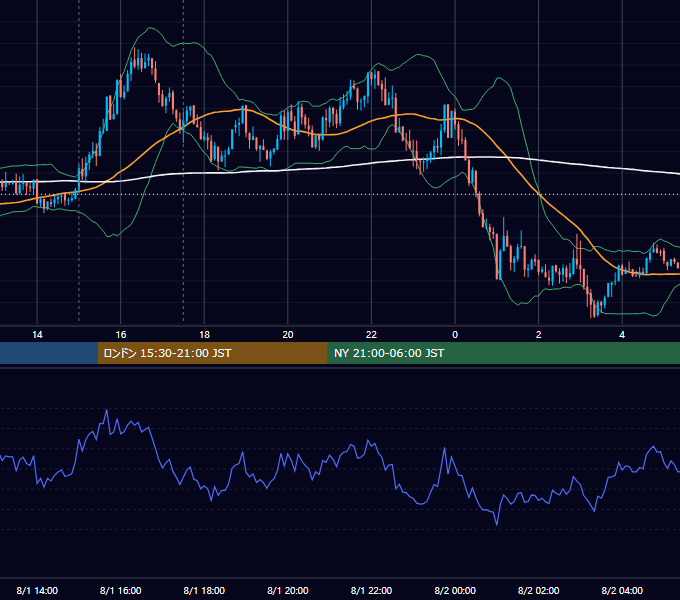The width and height of the screenshot is (680, 600).
Task: Click the ロンドン 15:30-21:00 JST session bar
Action: click(212, 353)
